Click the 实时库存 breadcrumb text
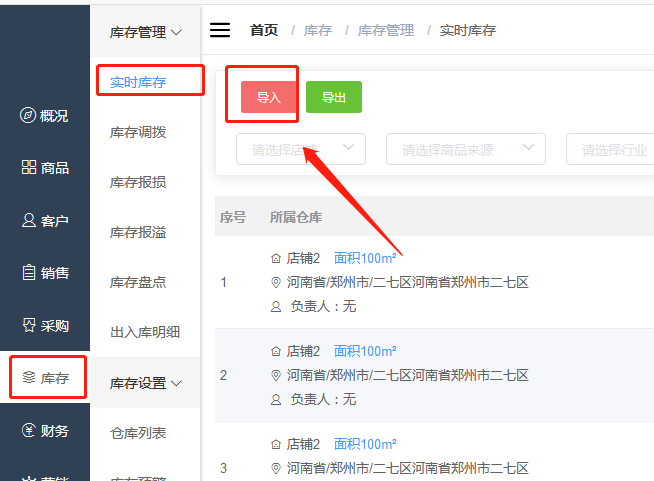The image size is (654, 481). click(468, 30)
